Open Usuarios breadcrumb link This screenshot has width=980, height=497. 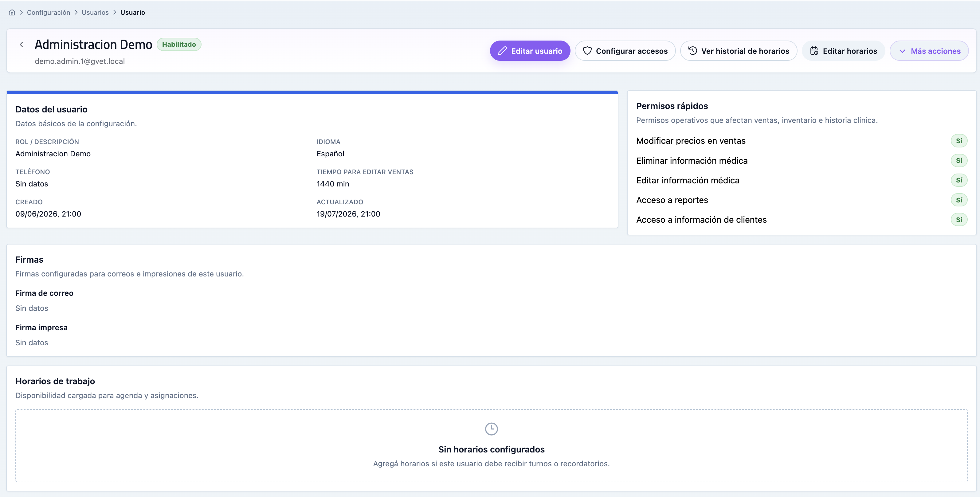(x=95, y=13)
